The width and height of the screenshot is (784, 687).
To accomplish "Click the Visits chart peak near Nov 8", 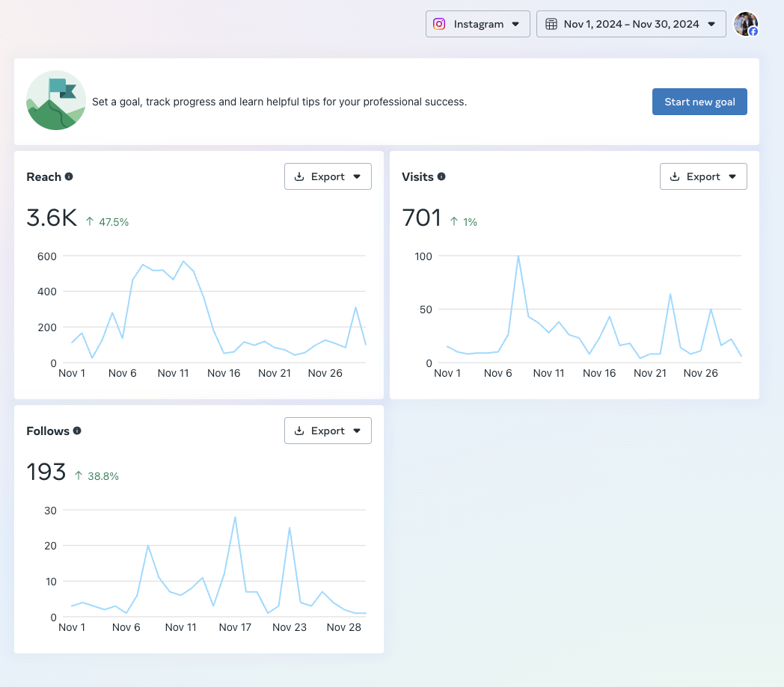I will [x=518, y=256].
